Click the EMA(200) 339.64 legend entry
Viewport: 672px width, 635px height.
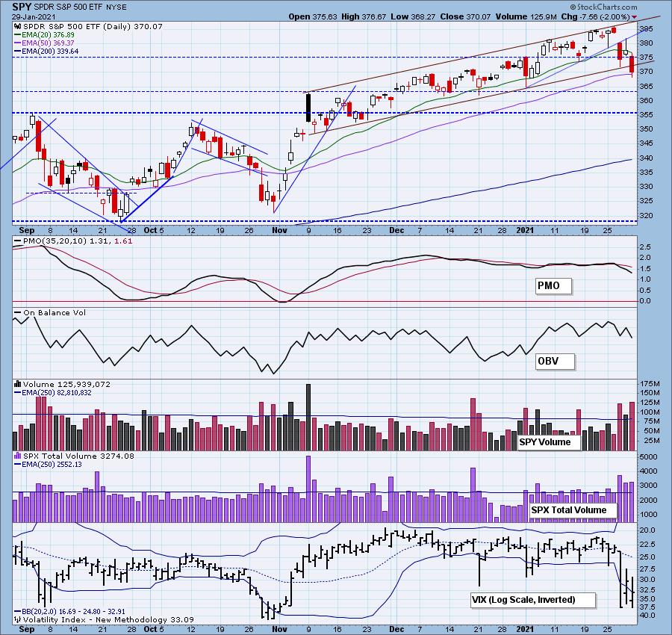coord(50,51)
